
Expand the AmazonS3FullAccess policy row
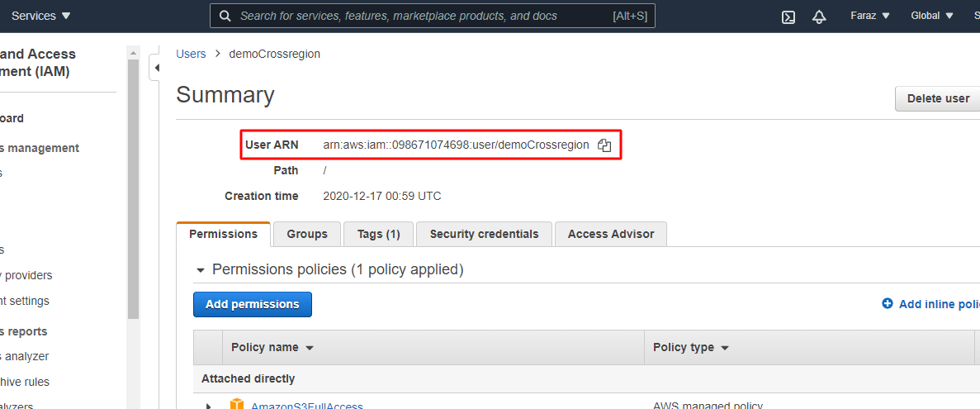click(x=209, y=407)
